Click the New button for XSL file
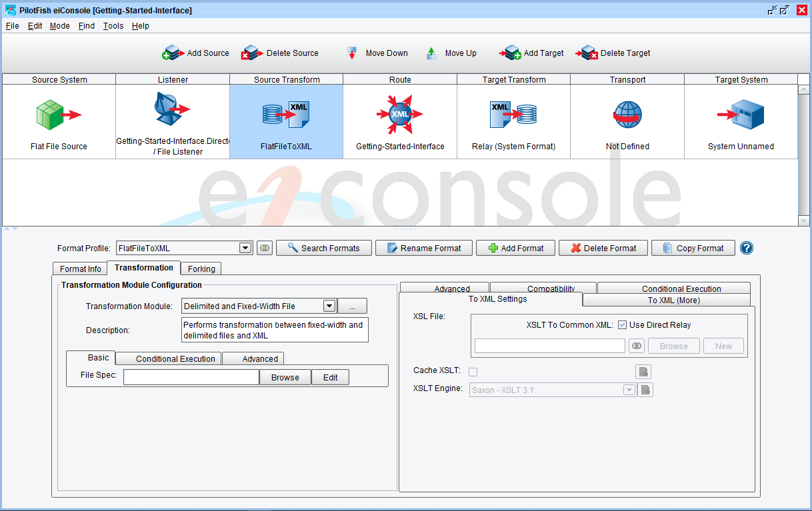 (x=723, y=346)
